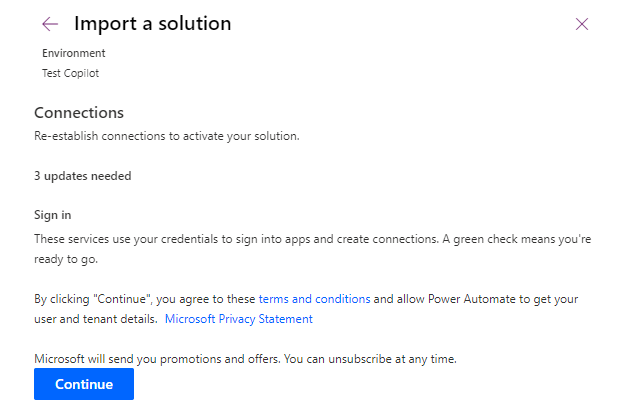Open the Microsoft Privacy Statement link
Viewport: 630px width, 417px height.
coord(238,319)
